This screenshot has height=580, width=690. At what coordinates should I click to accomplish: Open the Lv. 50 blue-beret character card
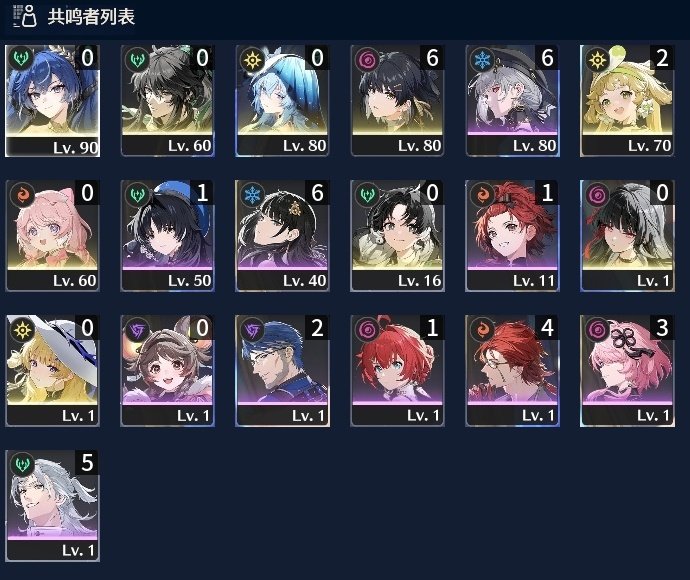[x=168, y=236]
